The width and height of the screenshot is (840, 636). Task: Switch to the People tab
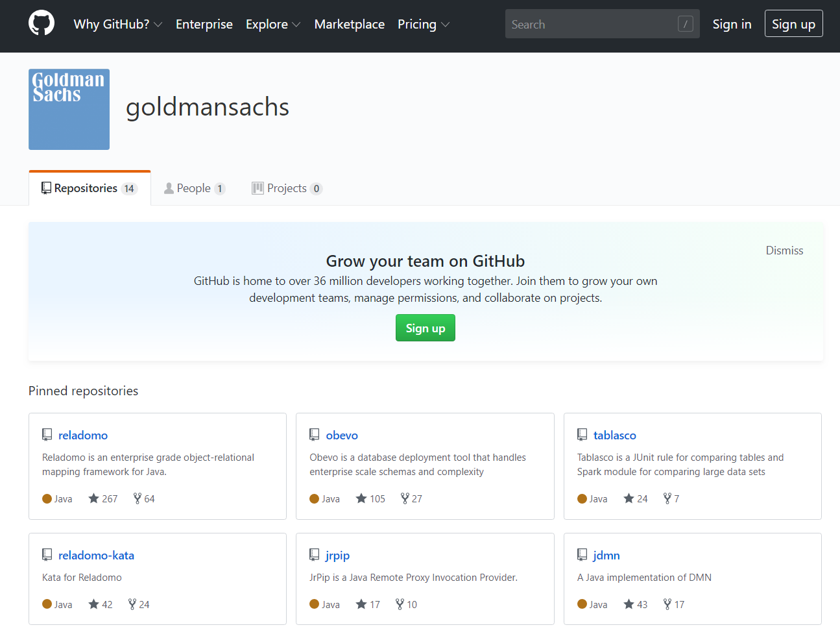(194, 188)
